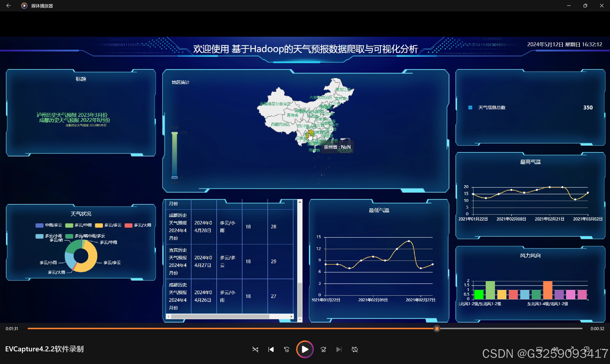Image resolution: width=610 pixels, height=364 pixels.
Task: Toggle repeat mode off/on
Action: pos(354,349)
